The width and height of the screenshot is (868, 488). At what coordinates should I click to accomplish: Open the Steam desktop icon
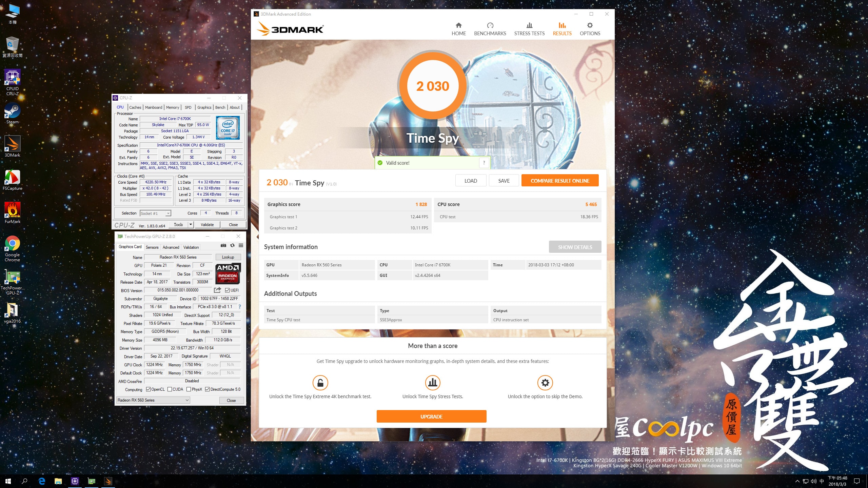[13, 114]
